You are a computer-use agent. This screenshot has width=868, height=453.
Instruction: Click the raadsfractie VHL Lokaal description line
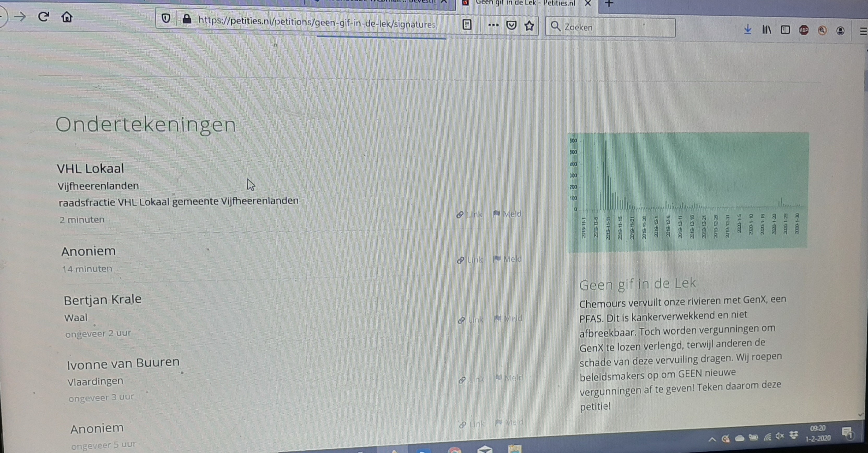coord(178,201)
